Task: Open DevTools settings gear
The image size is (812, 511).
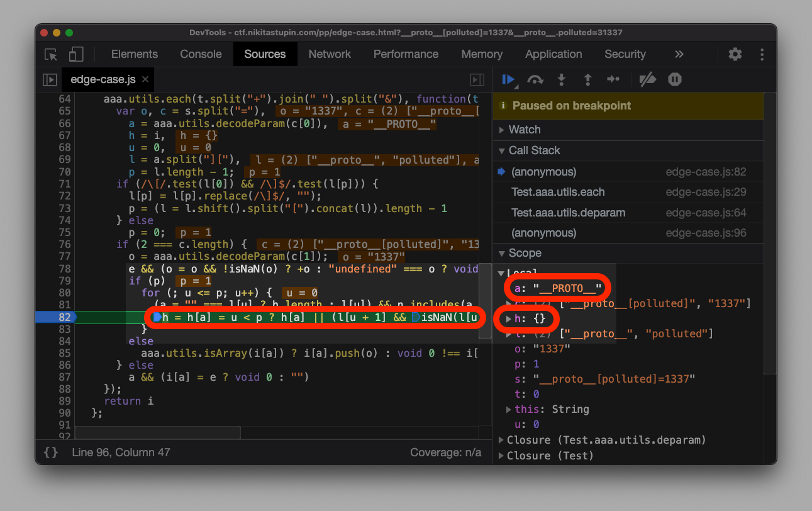Action: point(735,55)
